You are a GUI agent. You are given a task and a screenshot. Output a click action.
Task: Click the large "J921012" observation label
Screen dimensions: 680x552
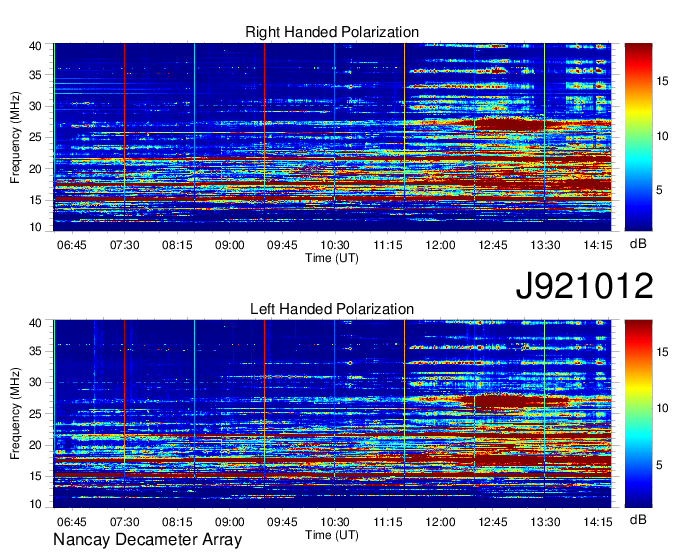pyautogui.click(x=584, y=286)
